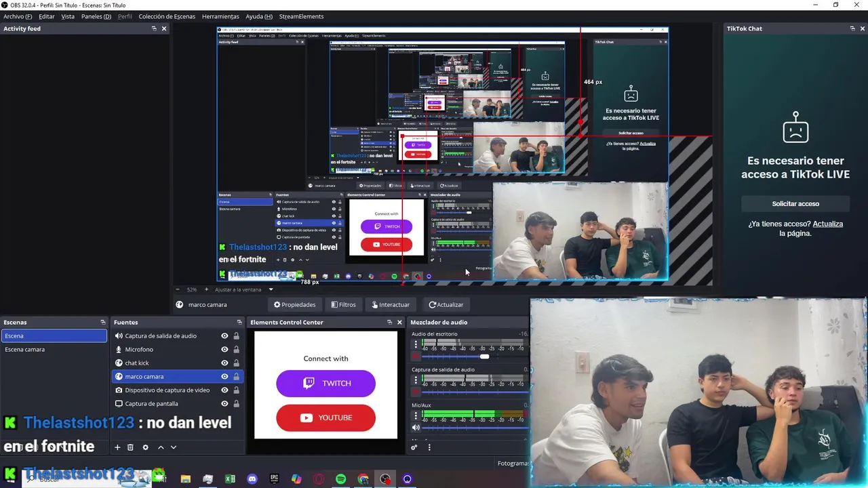
Task: Remove selected source with trash icon
Action: coord(130,447)
